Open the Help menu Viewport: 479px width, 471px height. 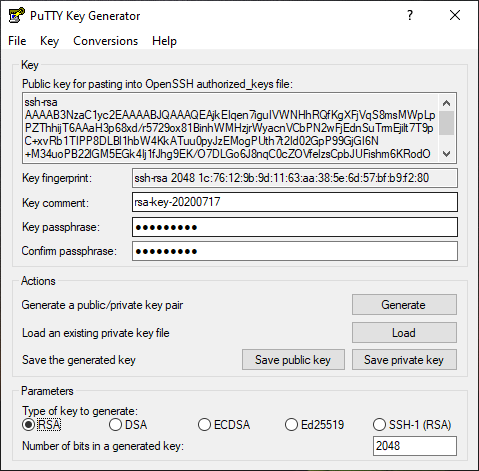[164, 41]
